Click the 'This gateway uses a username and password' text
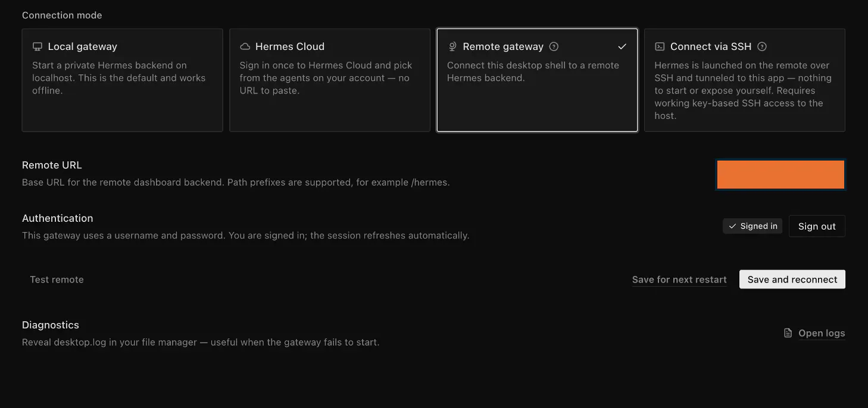 pos(246,236)
